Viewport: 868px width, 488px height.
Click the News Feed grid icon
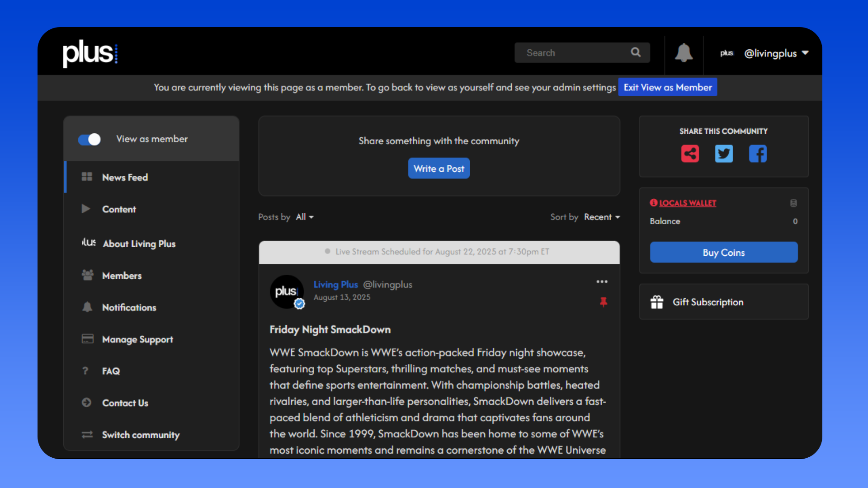(87, 177)
